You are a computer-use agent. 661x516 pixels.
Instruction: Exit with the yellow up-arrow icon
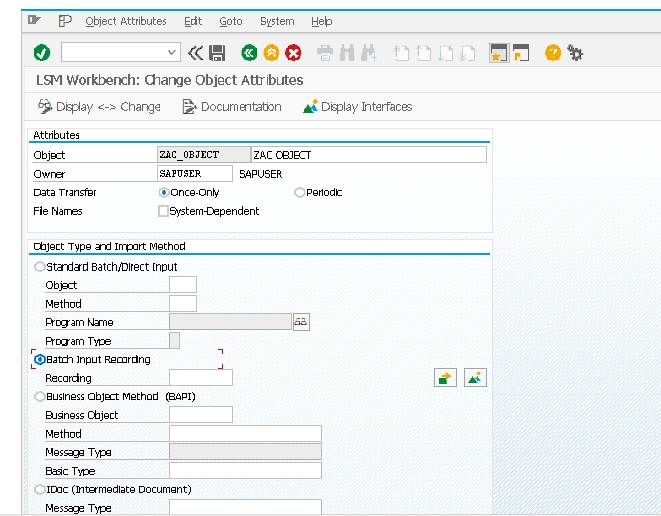[x=271, y=53]
